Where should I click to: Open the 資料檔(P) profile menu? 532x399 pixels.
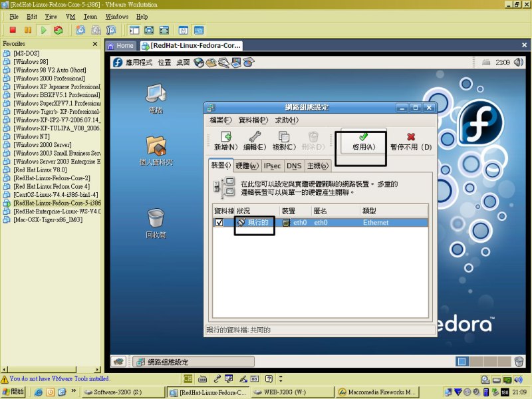(253, 120)
